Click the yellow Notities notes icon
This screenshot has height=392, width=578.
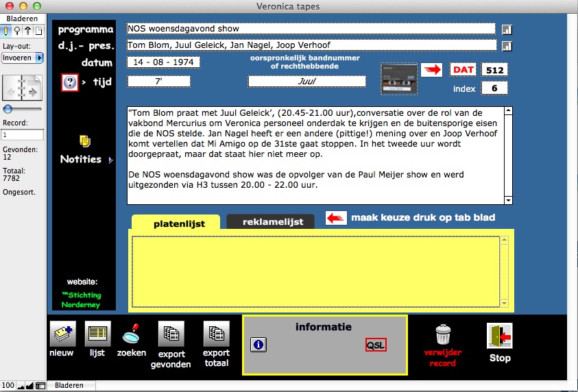coord(85,141)
